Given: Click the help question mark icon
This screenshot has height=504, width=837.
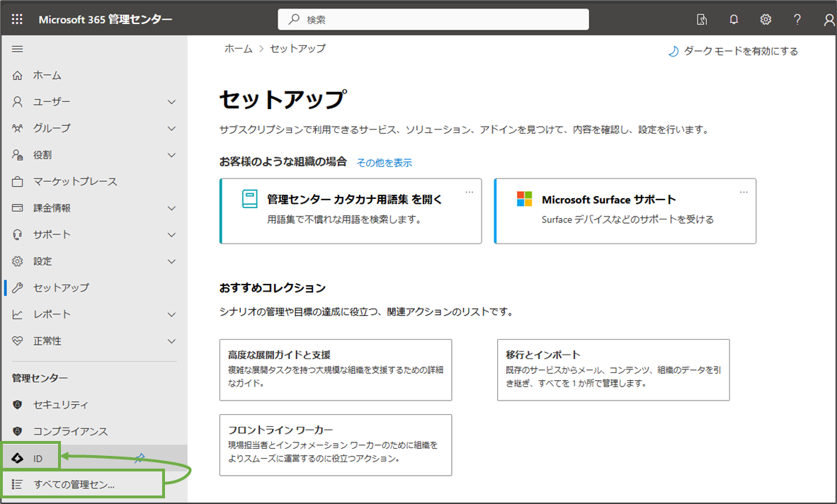Looking at the screenshot, I should pos(797,20).
